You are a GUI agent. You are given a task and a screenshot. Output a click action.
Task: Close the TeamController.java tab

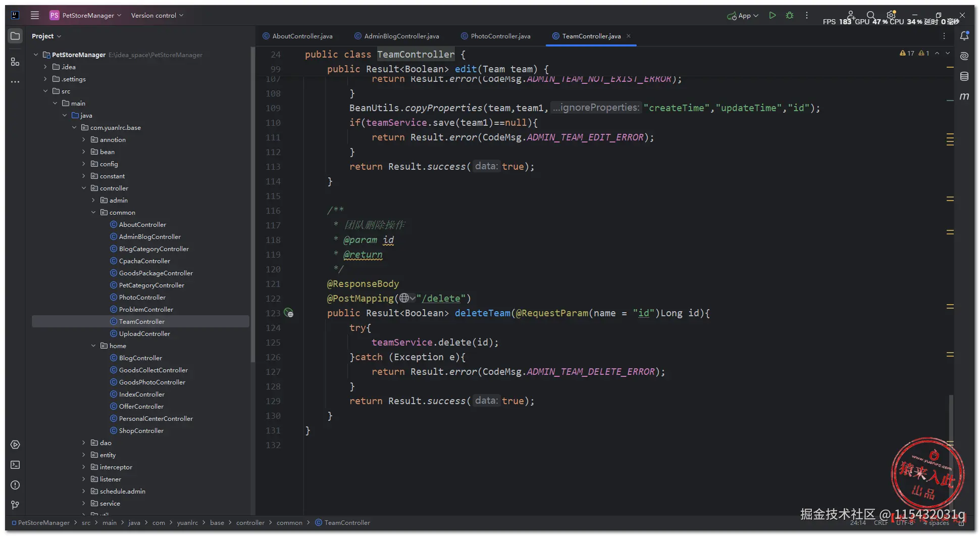(x=629, y=36)
